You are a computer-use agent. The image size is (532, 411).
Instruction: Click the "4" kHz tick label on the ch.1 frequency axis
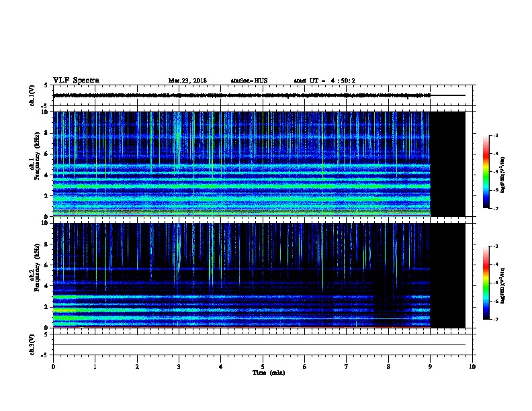pyautogui.click(x=46, y=175)
